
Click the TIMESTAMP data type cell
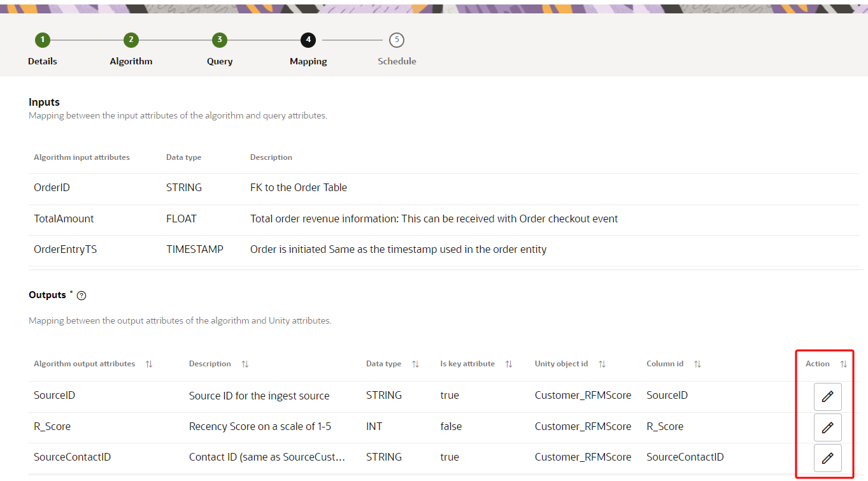coord(195,250)
